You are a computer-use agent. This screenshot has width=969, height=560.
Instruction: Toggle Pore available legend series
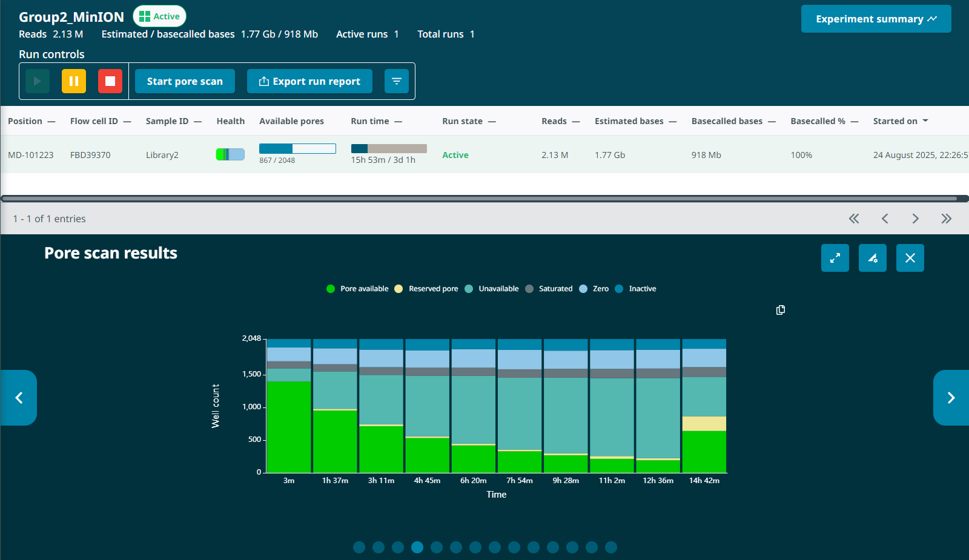(x=357, y=289)
